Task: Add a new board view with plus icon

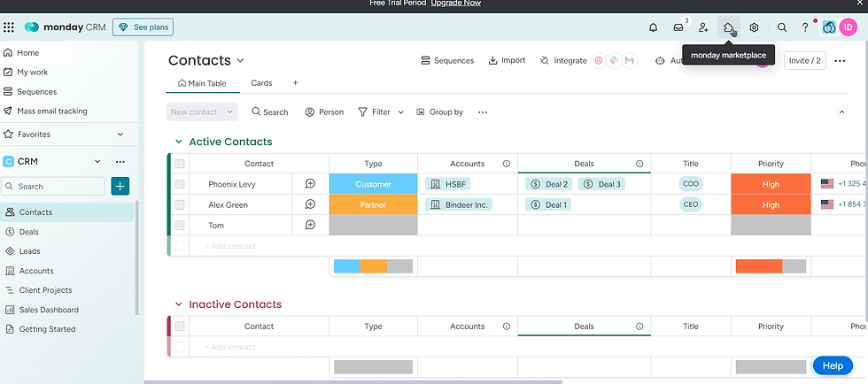Action: (x=295, y=83)
